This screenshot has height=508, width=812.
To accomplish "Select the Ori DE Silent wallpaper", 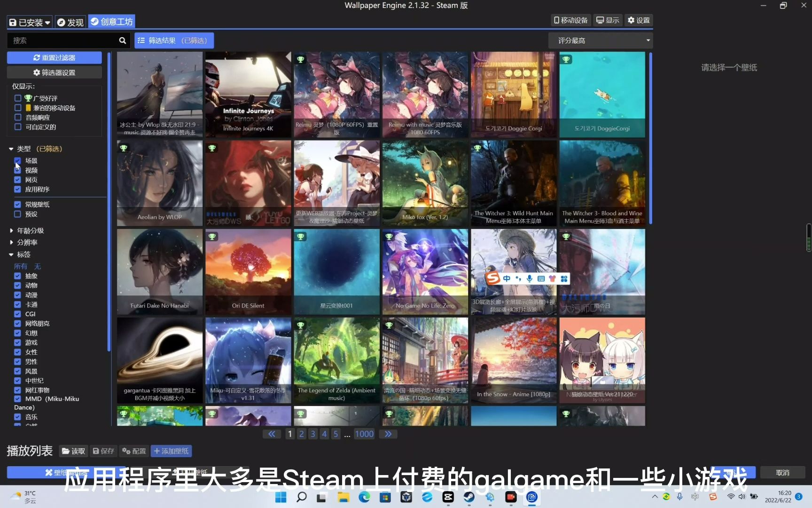I will [248, 271].
